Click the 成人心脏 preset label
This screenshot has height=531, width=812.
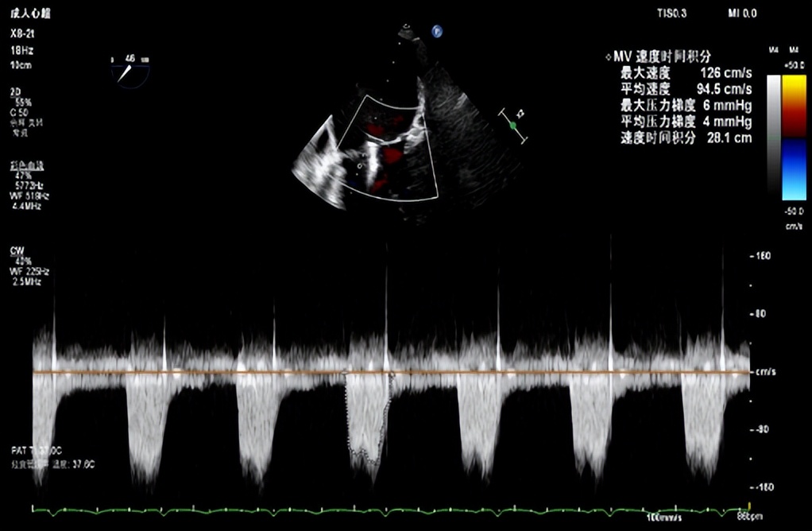30,14
